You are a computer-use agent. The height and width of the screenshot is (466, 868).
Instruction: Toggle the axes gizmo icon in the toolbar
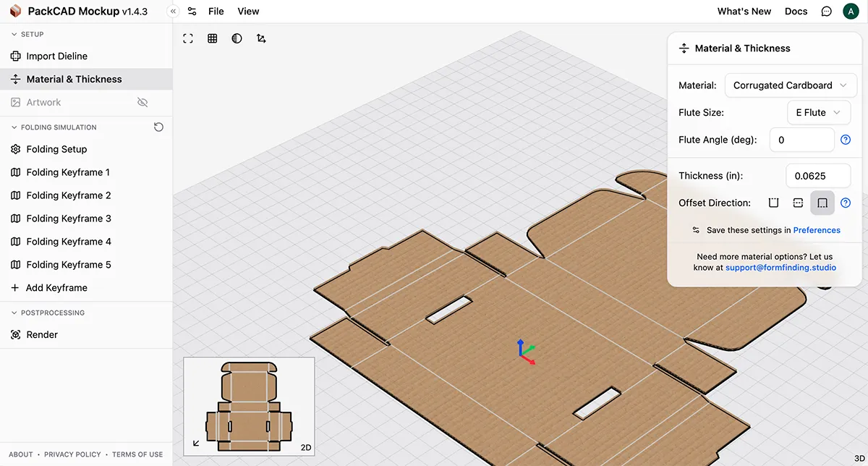(x=261, y=38)
